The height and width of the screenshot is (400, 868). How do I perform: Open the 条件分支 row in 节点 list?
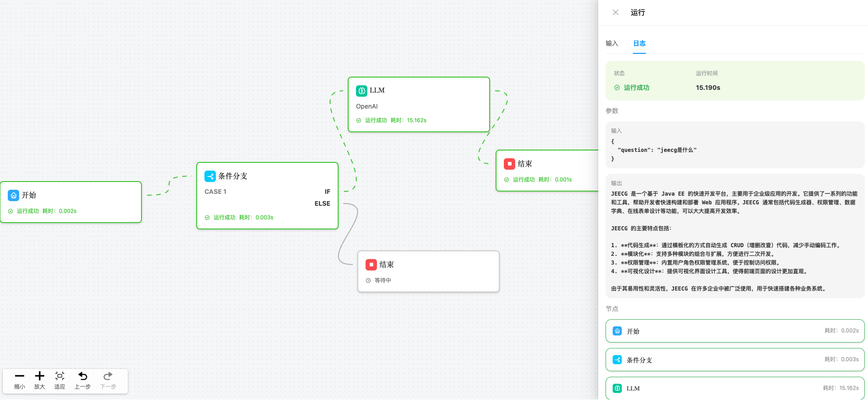[735, 359]
